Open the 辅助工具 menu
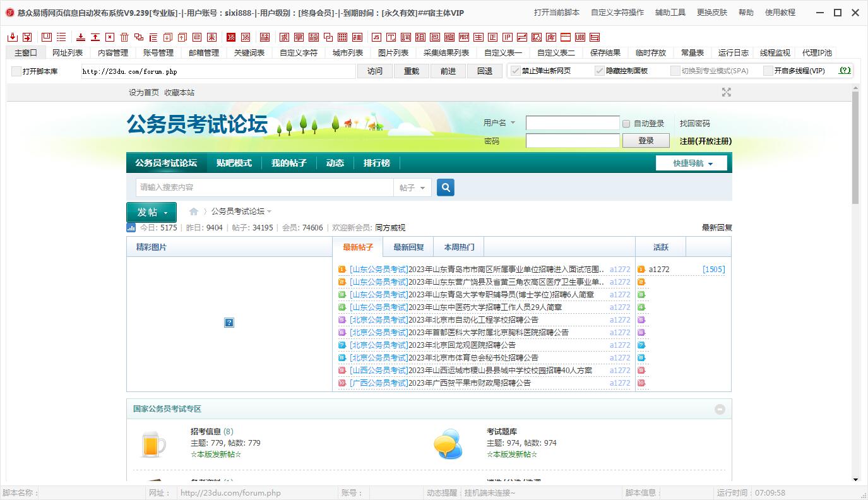The height and width of the screenshot is (500, 868). click(x=670, y=13)
